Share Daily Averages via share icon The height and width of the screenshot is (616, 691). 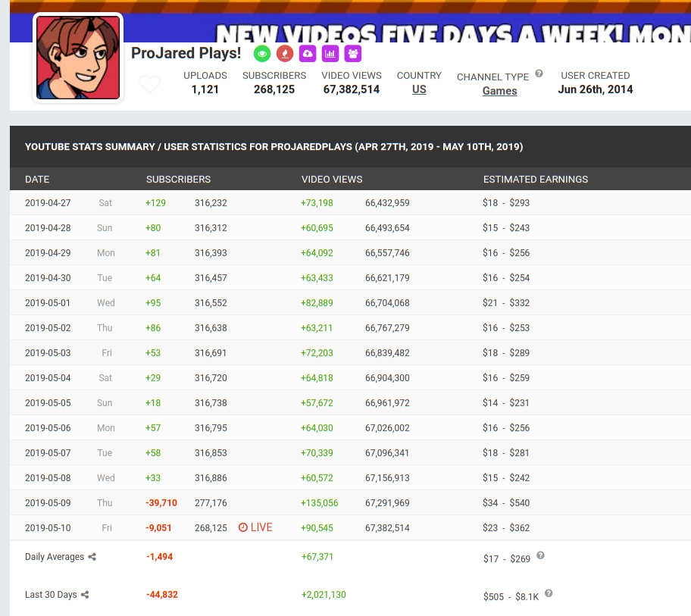[92, 557]
